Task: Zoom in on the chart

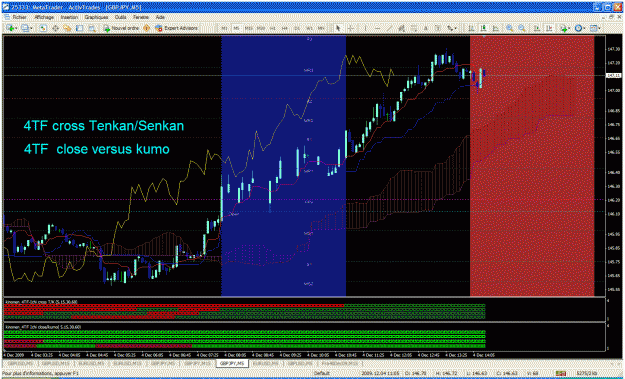Action: click(509, 28)
